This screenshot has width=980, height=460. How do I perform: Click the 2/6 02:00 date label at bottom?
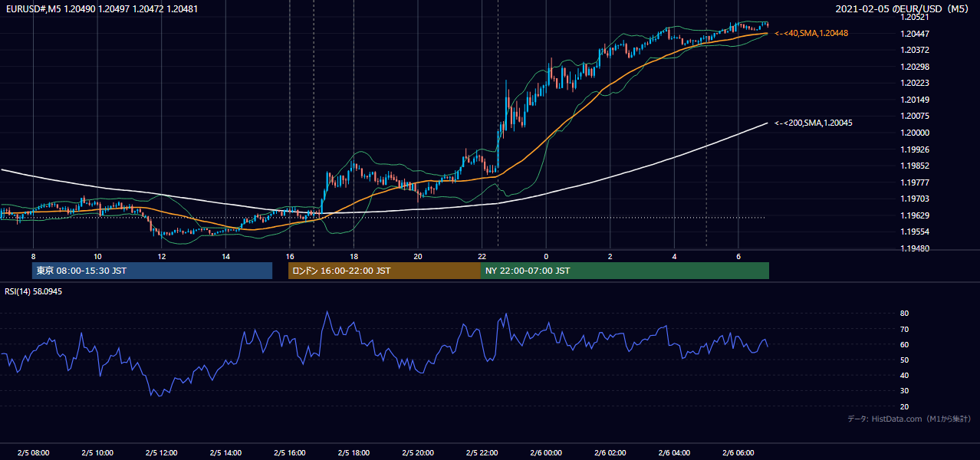coord(610,453)
